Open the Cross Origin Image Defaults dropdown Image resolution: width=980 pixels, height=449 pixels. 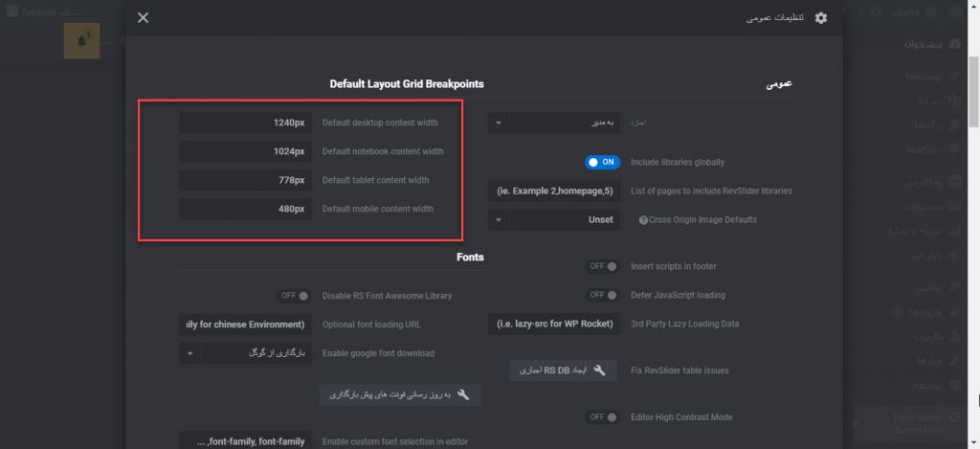click(554, 220)
